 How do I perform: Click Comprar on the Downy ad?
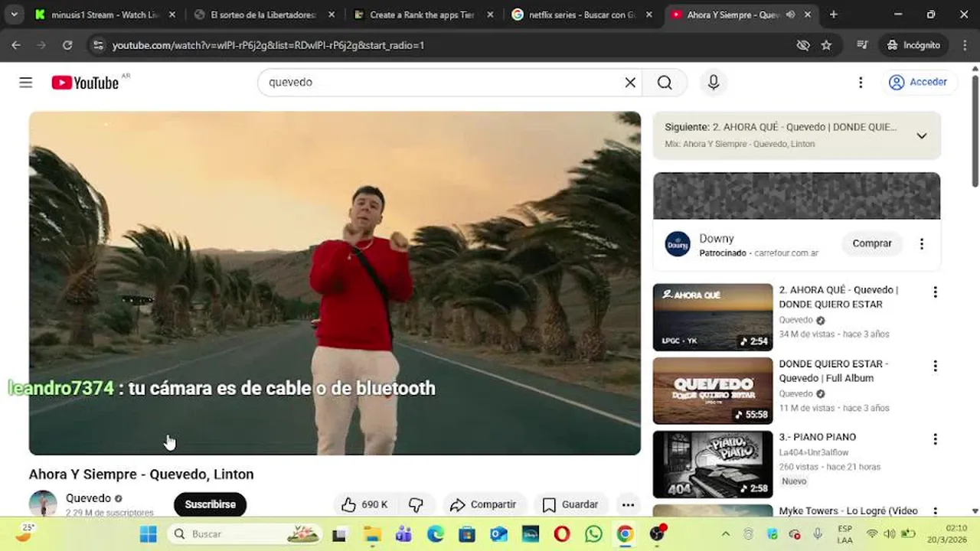click(872, 243)
